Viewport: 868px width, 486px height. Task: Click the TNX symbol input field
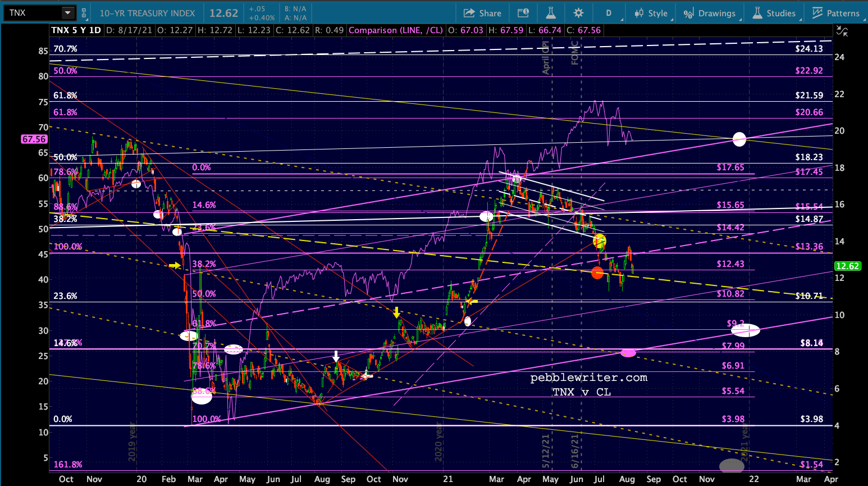click(x=33, y=13)
